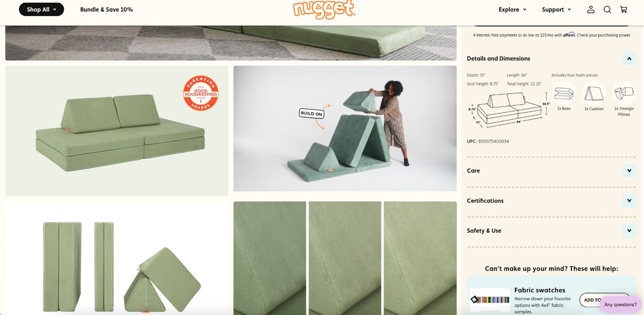The height and width of the screenshot is (315, 644).
Task: Click the Bundle & Save 10% link
Action: tap(106, 10)
